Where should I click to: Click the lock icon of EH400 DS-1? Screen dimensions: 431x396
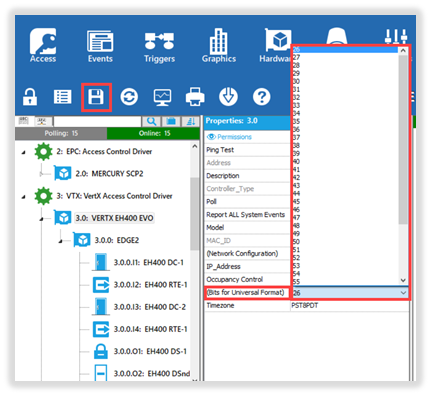point(101,351)
